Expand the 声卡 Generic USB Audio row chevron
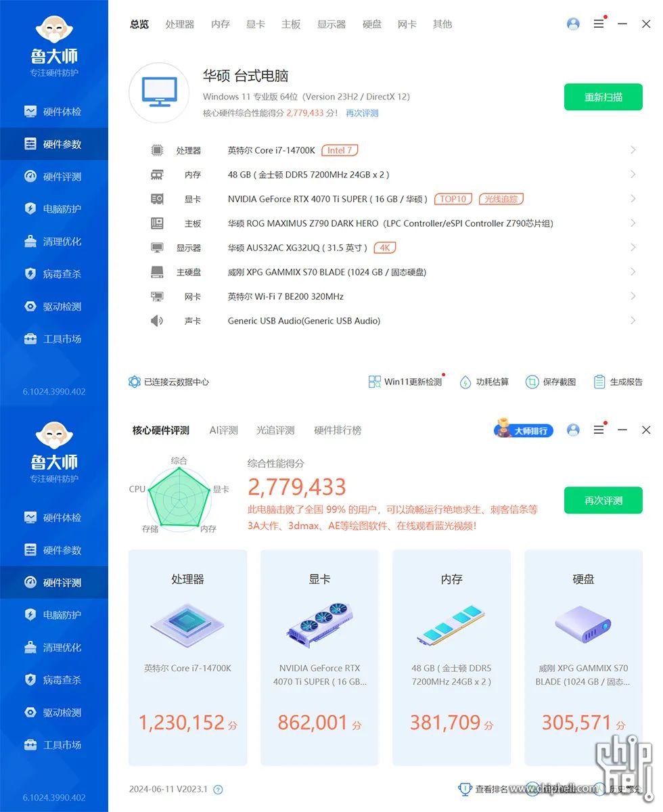The width and height of the screenshot is (663, 812). (633, 321)
